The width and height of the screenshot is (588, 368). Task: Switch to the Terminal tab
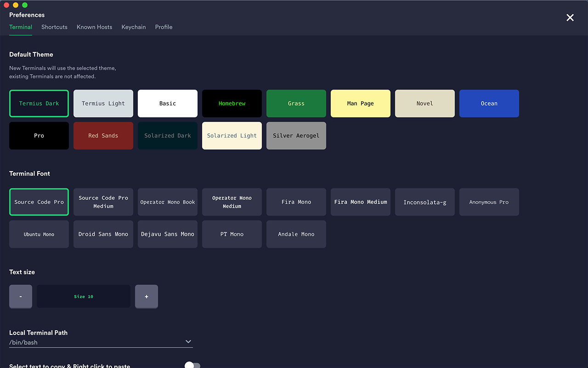pos(21,27)
